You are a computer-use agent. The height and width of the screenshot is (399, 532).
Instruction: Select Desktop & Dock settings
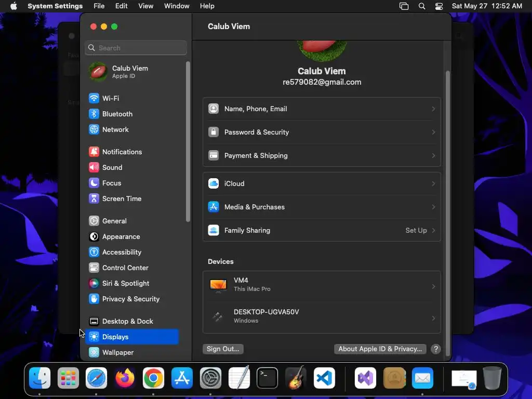131,322
